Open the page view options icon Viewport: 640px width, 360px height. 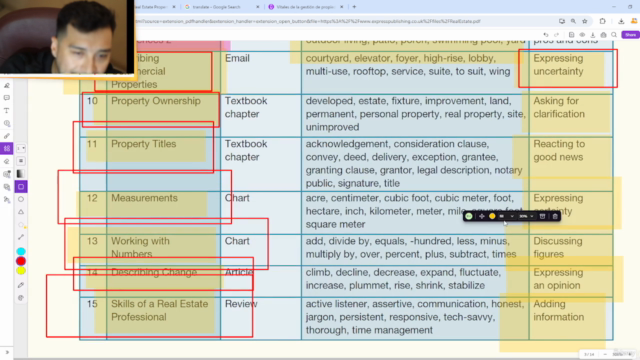pos(571,35)
